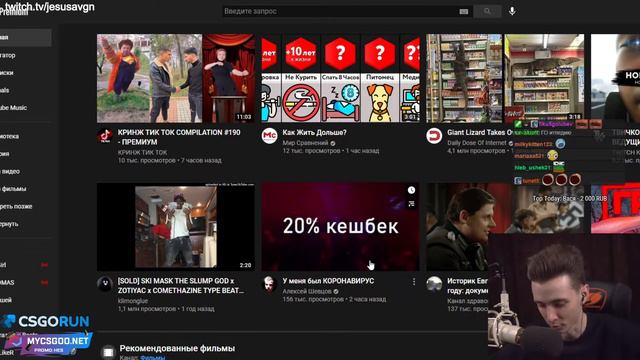640x360 pixels.
Task: Click the Рекомендованные фильмы channel icon
Action: [x=108, y=352]
